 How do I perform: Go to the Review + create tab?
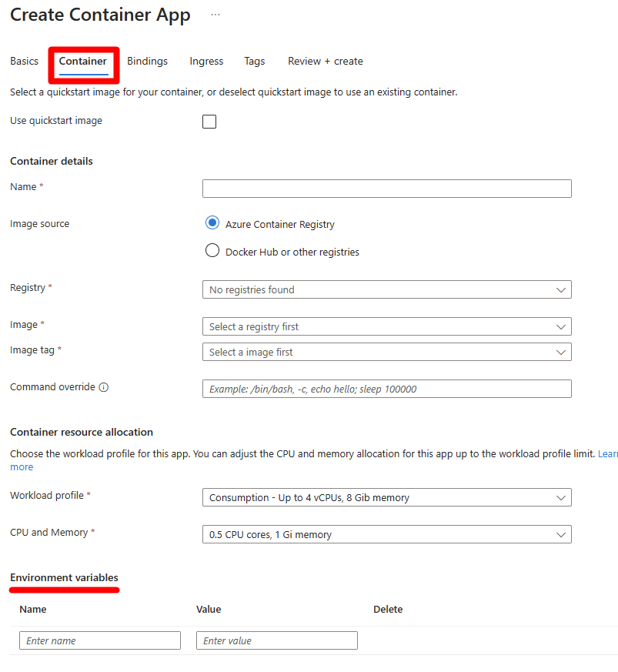tap(325, 61)
